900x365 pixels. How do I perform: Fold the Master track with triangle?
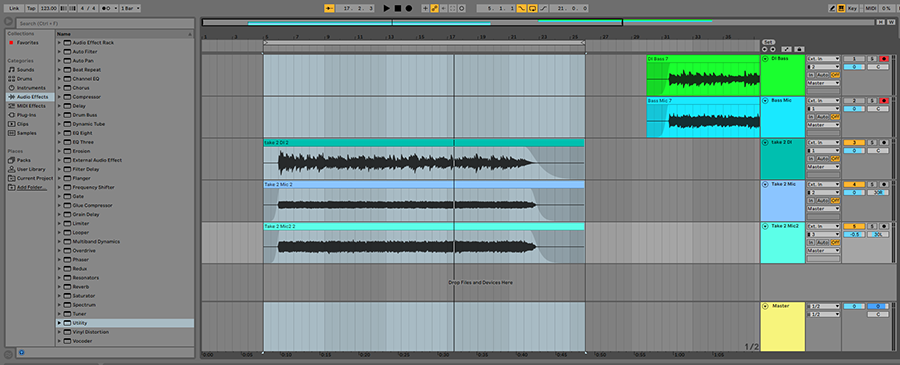click(x=765, y=306)
